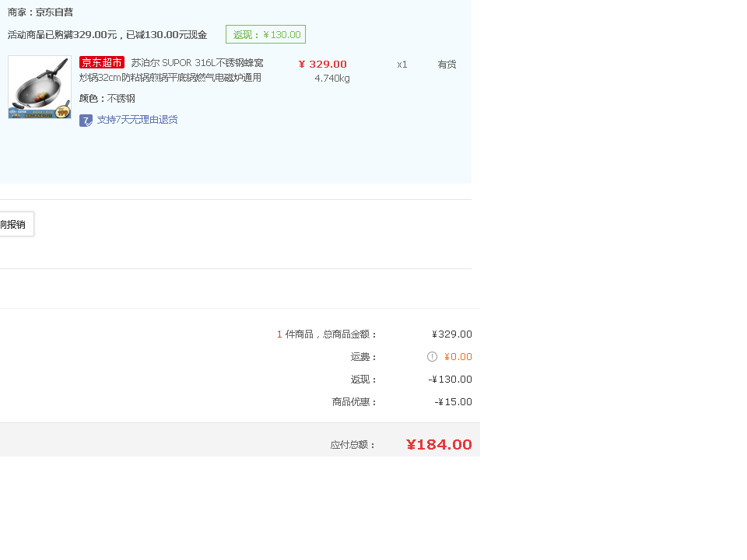This screenshot has height=560, width=747.
Task: Select the total goods amount ¥329.00
Action: [451, 334]
